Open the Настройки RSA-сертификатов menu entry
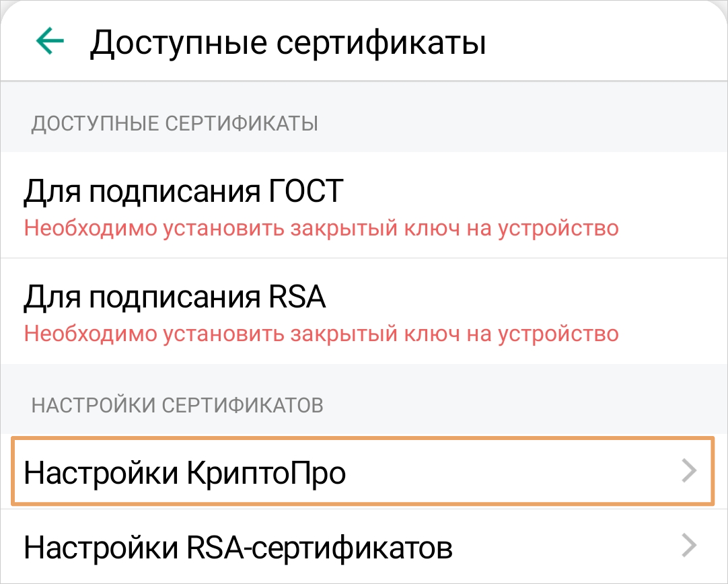The height and width of the screenshot is (584, 728). tap(238, 547)
